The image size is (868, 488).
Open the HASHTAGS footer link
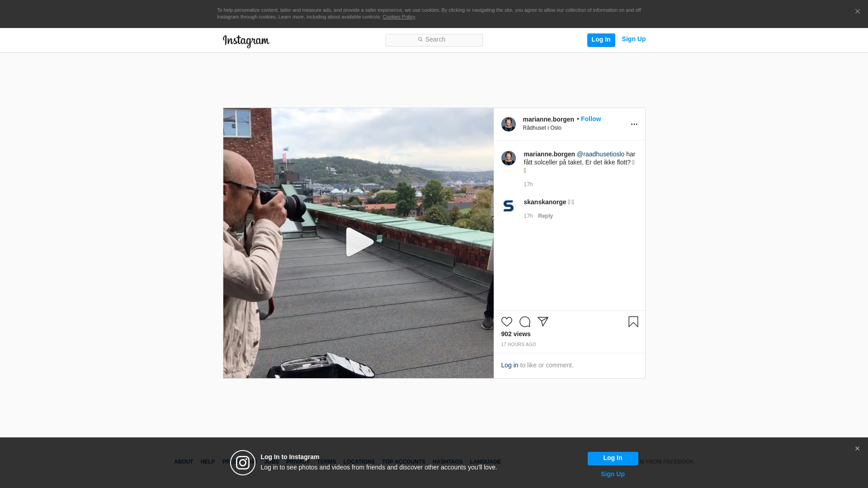(x=448, y=462)
